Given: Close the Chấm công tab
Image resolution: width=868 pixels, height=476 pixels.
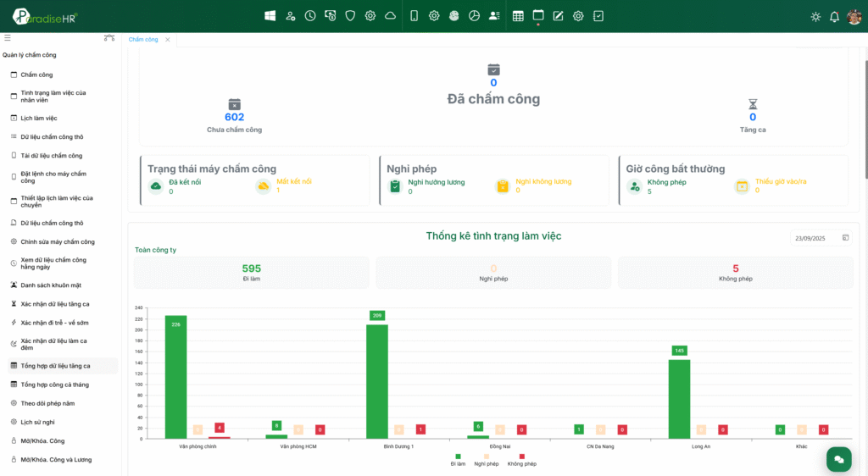Looking at the screenshot, I should (167, 40).
